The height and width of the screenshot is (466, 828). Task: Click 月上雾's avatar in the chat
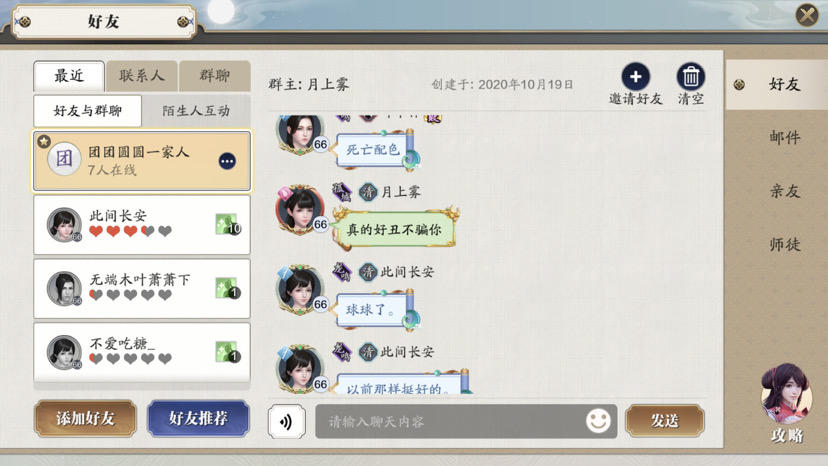pos(299,210)
